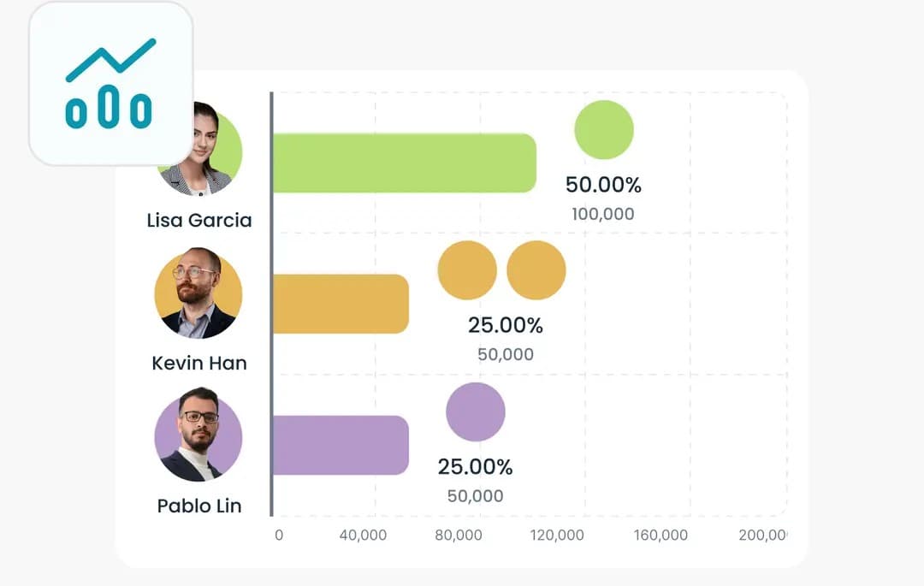This screenshot has height=586, width=924.
Task: Select Pablo Lin's profile photo
Action: click(x=198, y=436)
